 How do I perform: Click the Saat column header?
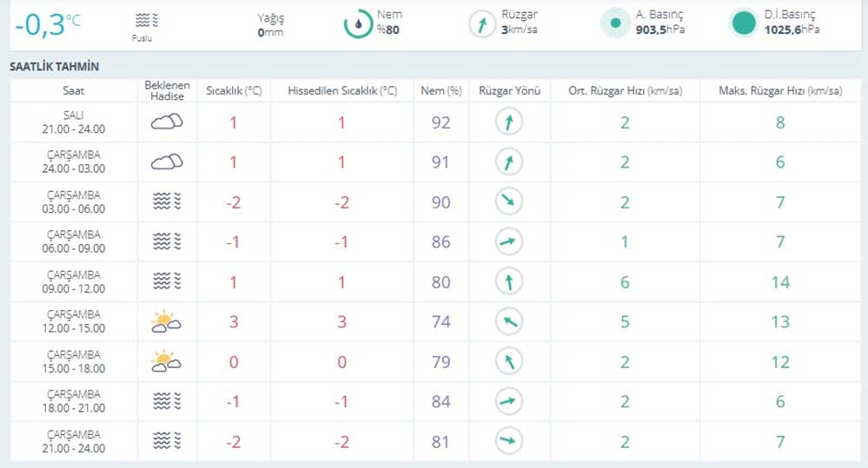coord(74,91)
